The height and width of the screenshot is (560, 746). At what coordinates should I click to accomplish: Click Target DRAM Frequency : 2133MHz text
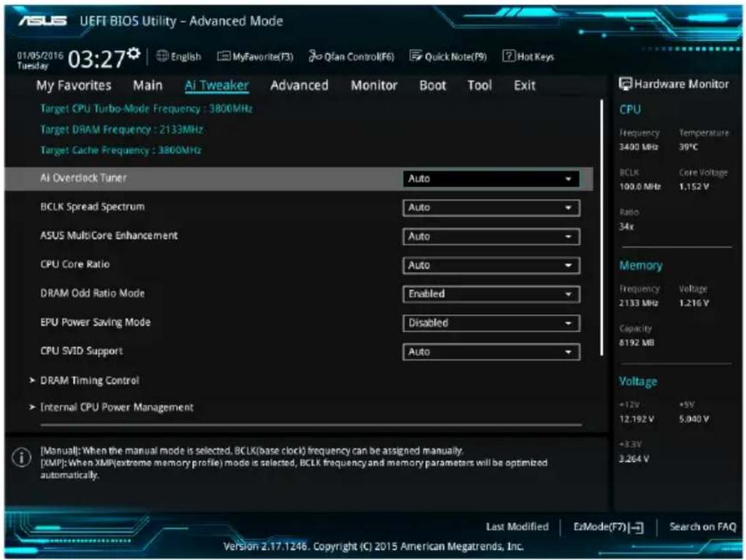121,129
